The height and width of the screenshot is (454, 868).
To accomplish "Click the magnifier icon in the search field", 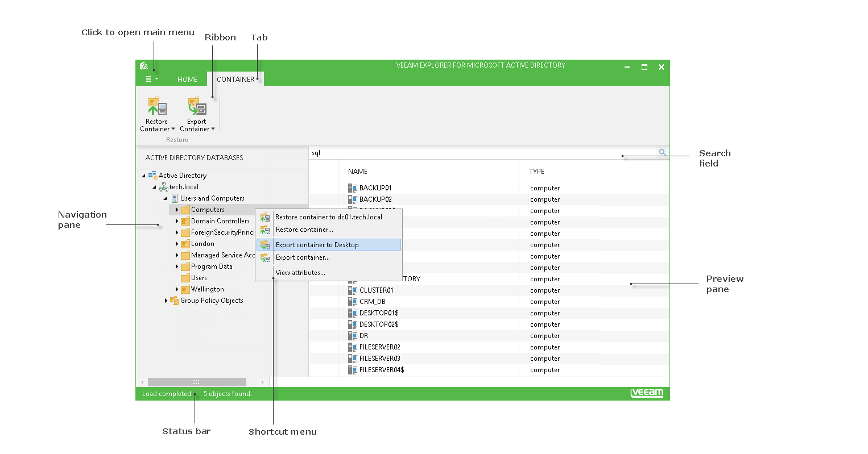I will (x=662, y=152).
